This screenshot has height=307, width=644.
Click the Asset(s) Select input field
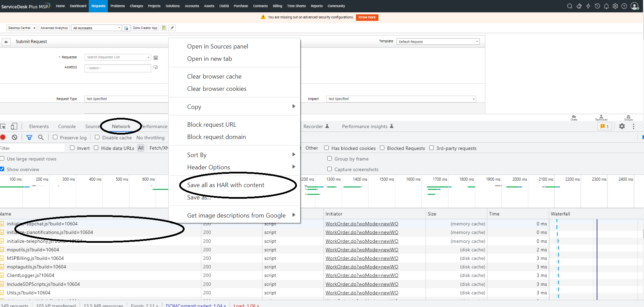tap(118, 68)
